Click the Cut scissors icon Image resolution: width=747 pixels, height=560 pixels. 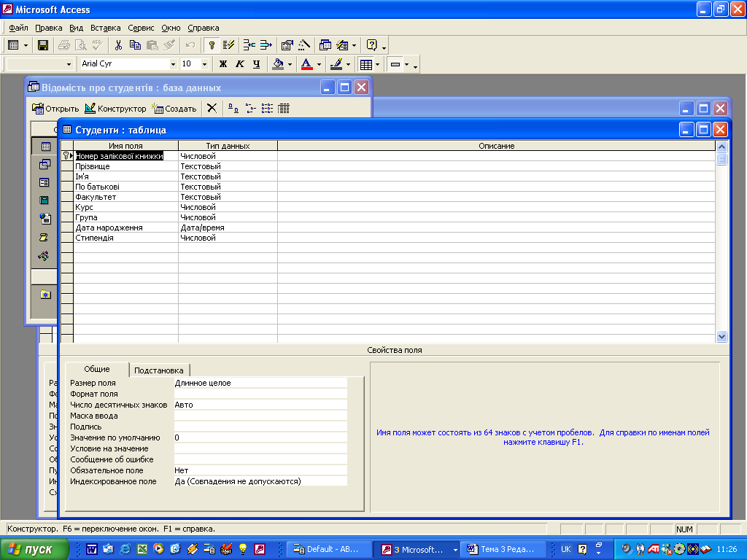tap(118, 45)
